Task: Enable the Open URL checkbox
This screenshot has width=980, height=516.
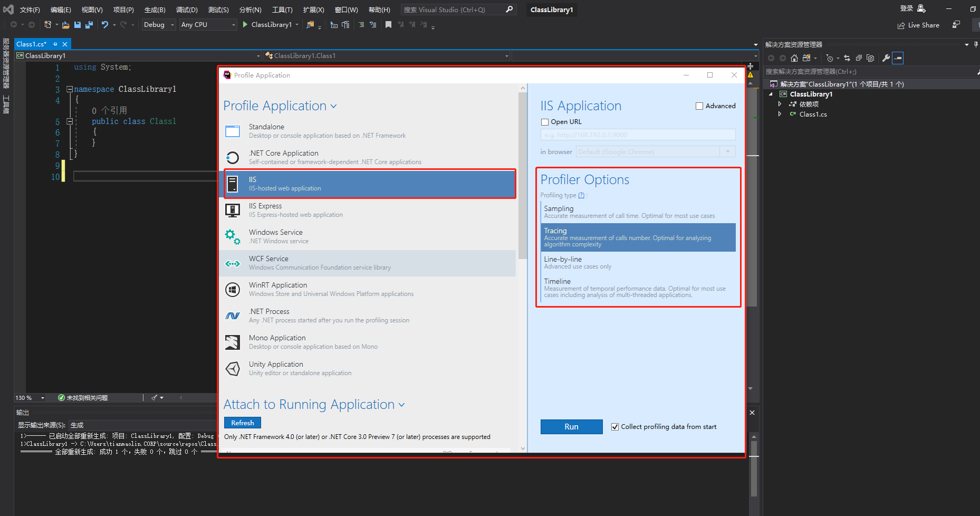Action: click(x=545, y=122)
